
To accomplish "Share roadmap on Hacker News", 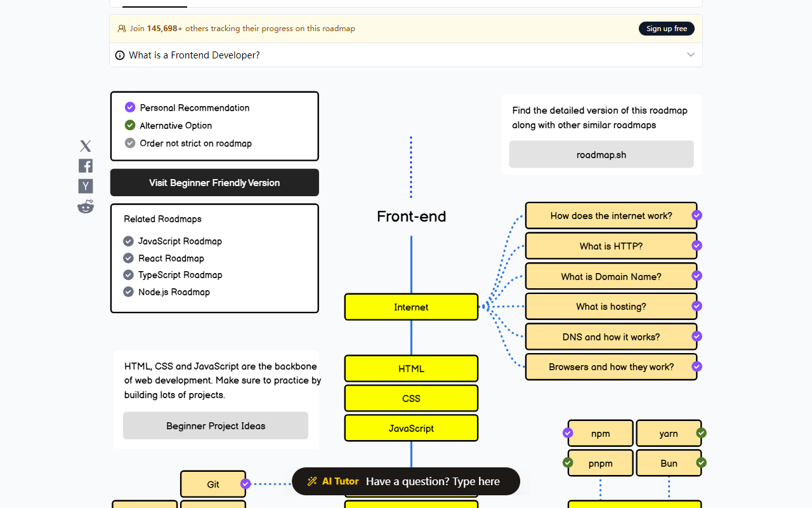I will (x=86, y=186).
